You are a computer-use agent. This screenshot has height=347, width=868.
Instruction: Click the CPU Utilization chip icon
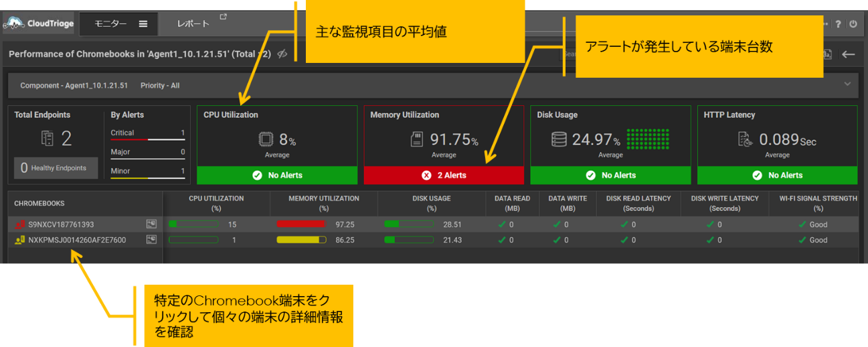coord(266,139)
